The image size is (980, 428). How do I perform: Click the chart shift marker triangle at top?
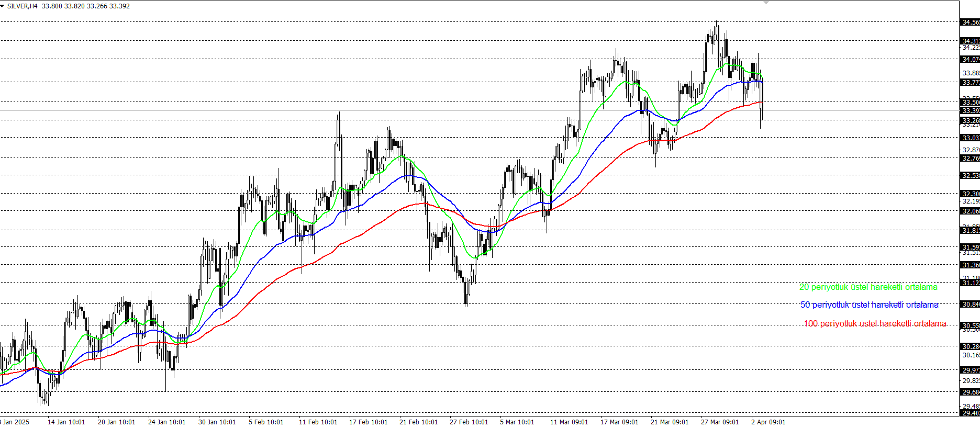(766, 3)
